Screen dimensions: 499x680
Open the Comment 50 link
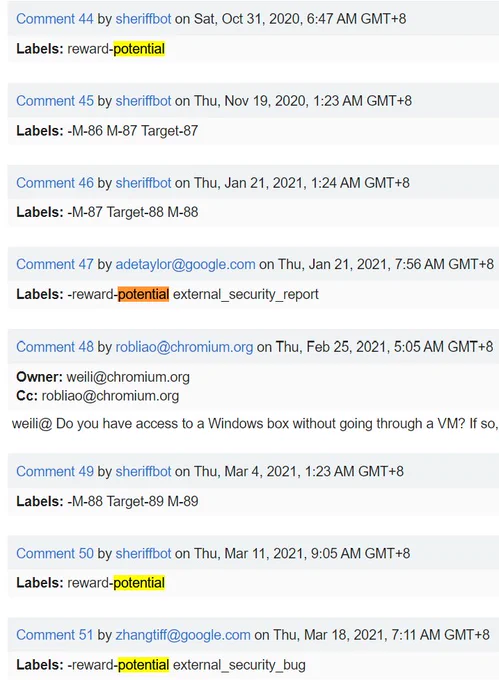coord(55,553)
